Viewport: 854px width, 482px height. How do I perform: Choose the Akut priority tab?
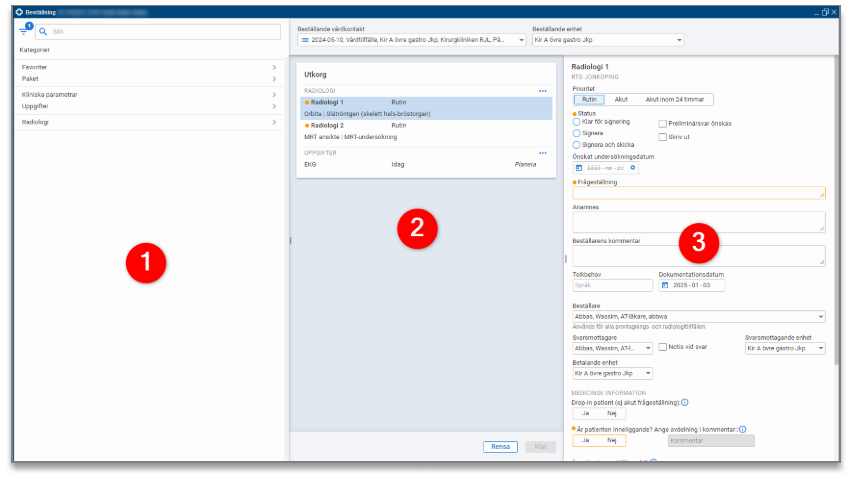621,100
